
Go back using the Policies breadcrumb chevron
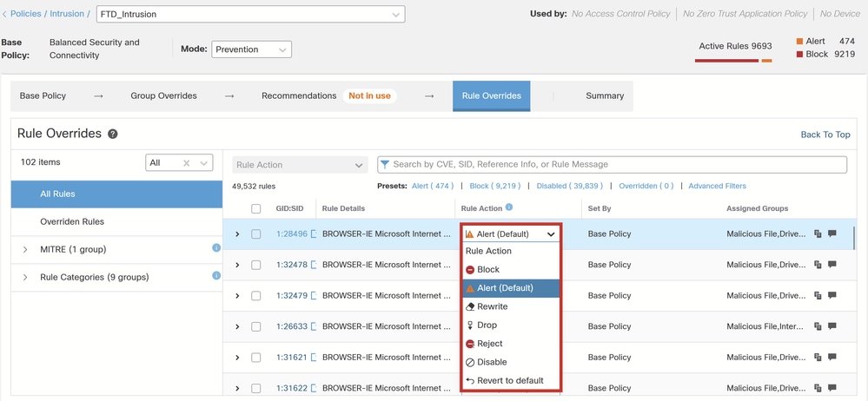(4, 14)
